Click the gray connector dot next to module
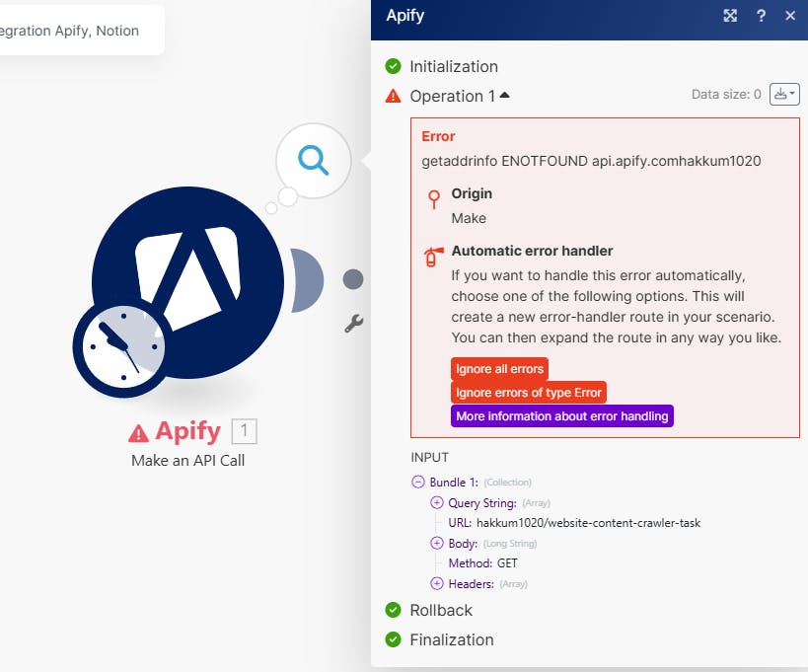The width and height of the screenshot is (808, 672). point(353,279)
